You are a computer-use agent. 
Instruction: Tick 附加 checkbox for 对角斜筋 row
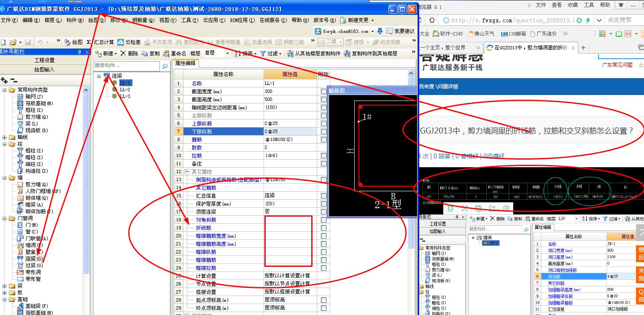tap(323, 220)
